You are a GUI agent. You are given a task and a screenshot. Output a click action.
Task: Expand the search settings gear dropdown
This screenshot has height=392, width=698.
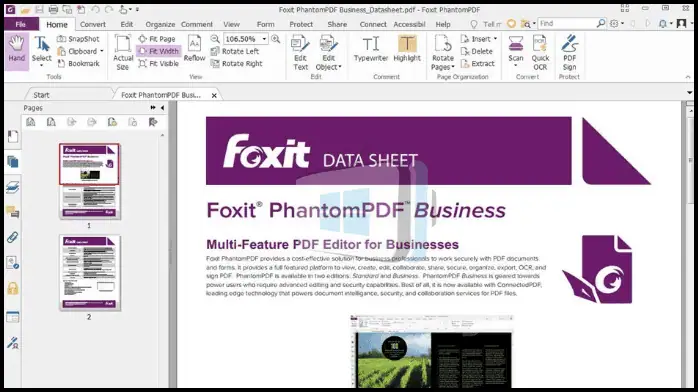coord(622,24)
